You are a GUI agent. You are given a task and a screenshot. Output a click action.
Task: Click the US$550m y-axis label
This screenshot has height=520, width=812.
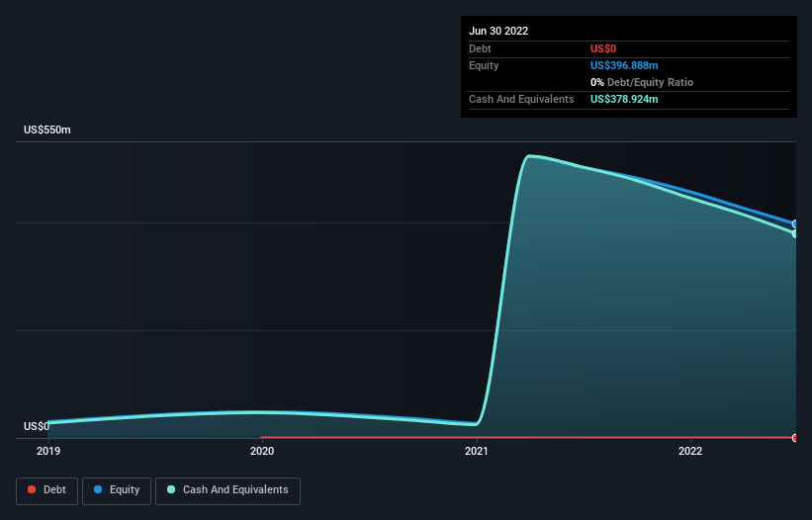(x=47, y=130)
